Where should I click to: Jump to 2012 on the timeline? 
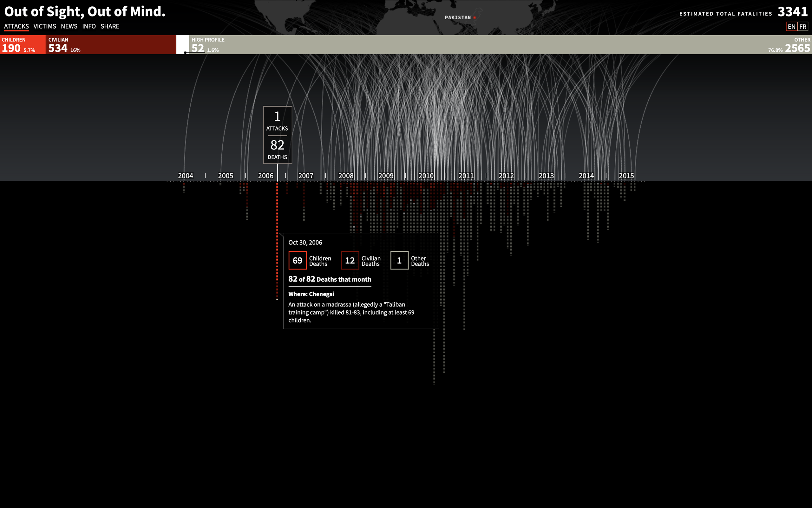506,176
